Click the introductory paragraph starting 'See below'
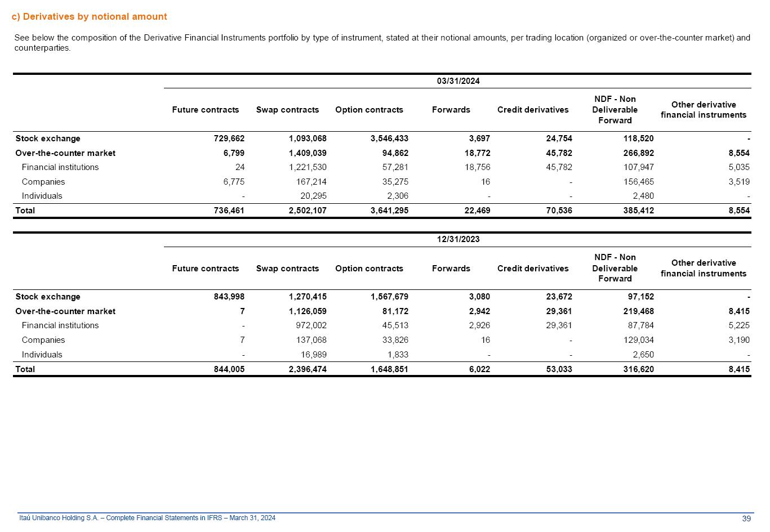770x532 pixels. [382, 43]
